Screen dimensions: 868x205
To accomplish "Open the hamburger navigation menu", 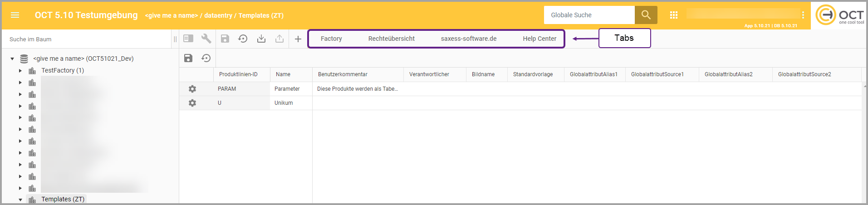I will (x=15, y=15).
